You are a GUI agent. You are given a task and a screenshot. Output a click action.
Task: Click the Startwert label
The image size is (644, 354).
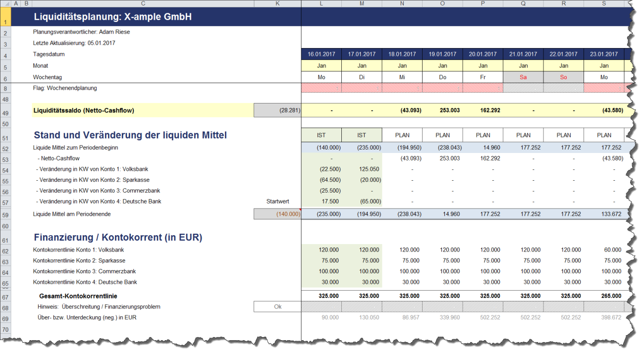pyautogui.click(x=277, y=202)
